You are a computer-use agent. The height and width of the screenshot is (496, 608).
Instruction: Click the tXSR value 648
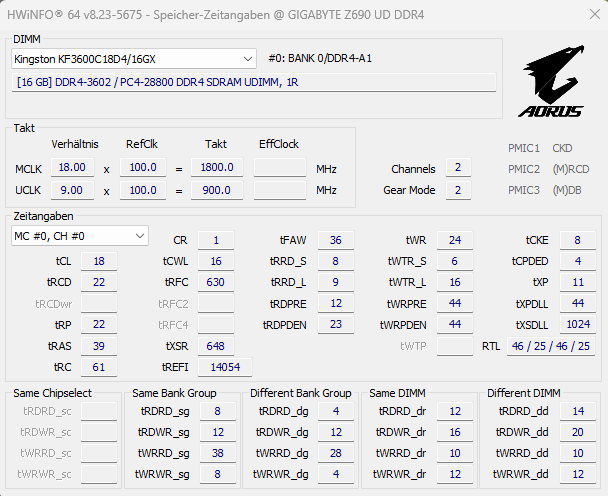tap(216, 346)
